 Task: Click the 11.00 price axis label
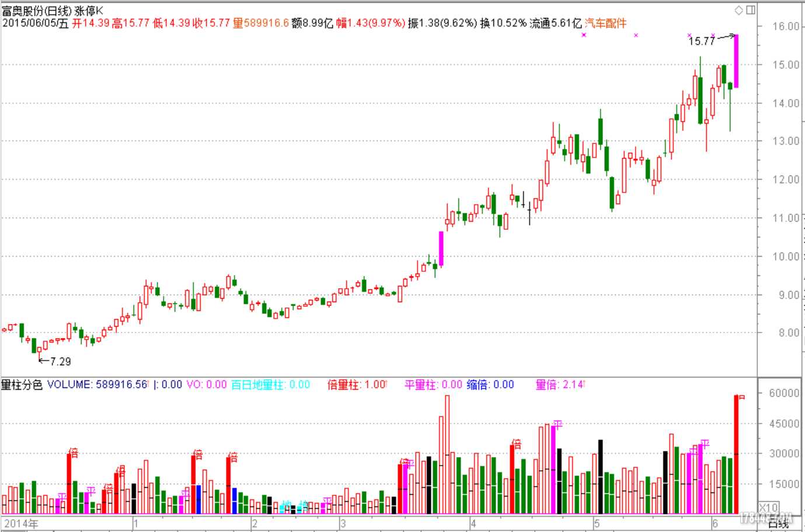click(x=786, y=218)
